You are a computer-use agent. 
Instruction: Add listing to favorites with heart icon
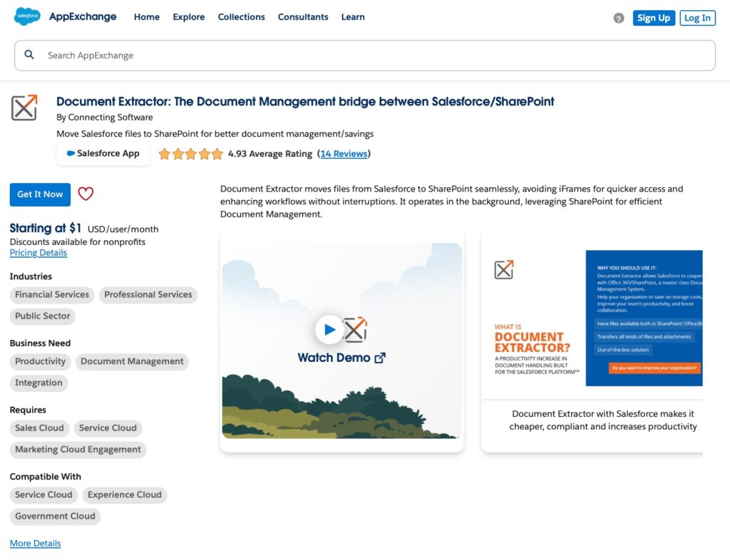point(86,194)
